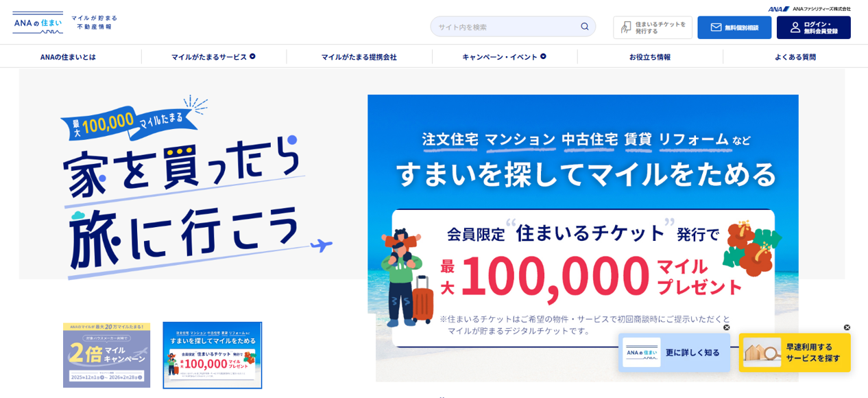Click the ANAの住まい logo
The image size is (868, 398).
[x=38, y=23]
